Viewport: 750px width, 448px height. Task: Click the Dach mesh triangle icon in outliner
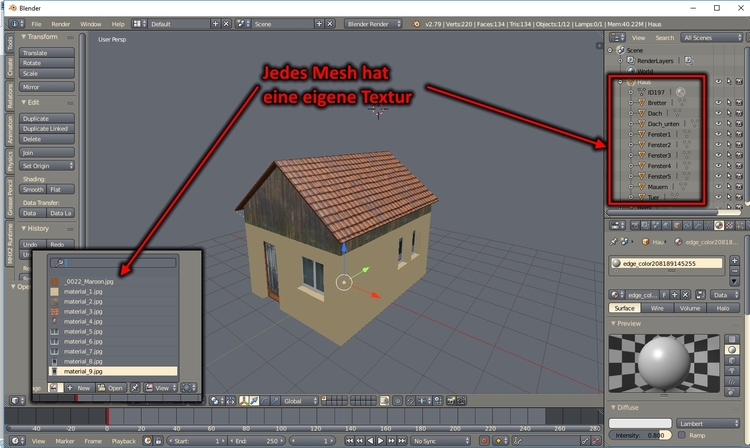[642, 113]
